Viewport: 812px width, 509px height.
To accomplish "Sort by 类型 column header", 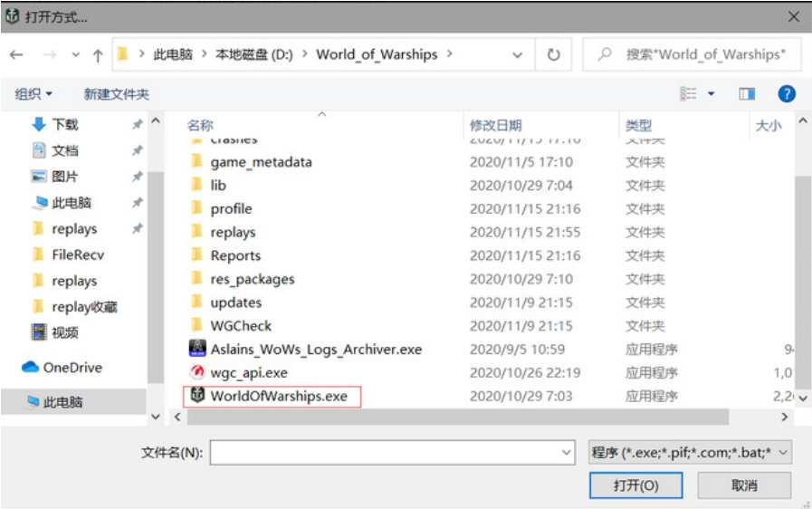I will click(638, 125).
